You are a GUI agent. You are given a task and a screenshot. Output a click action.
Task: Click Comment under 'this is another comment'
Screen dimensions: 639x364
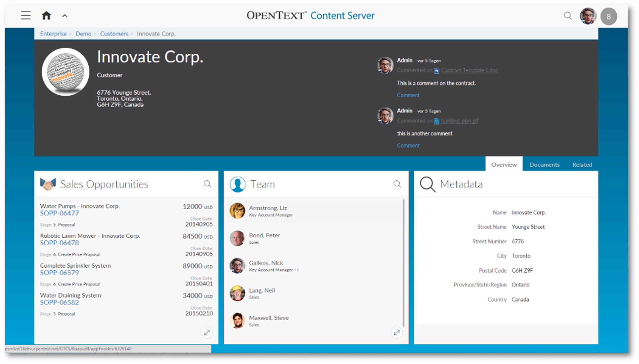pyautogui.click(x=408, y=145)
